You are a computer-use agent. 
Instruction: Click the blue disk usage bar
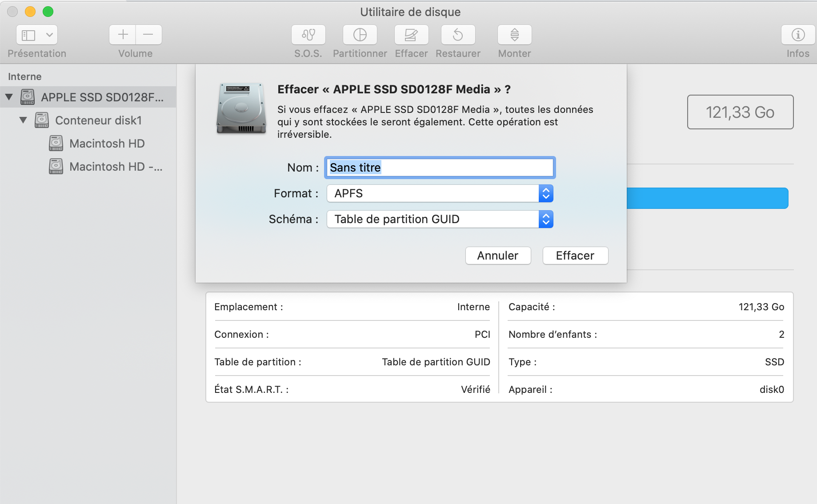(707, 198)
